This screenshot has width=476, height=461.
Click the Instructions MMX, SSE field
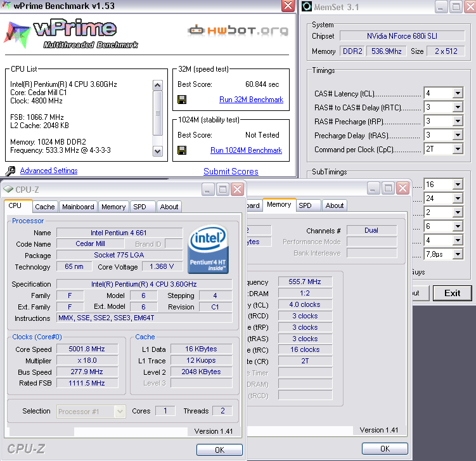pos(145,318)
